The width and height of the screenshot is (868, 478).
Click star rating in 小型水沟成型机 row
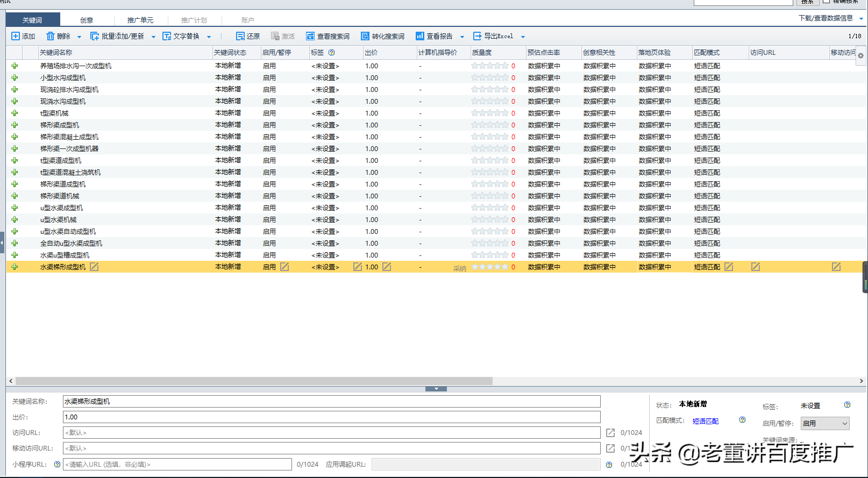(x=490, y=77)
